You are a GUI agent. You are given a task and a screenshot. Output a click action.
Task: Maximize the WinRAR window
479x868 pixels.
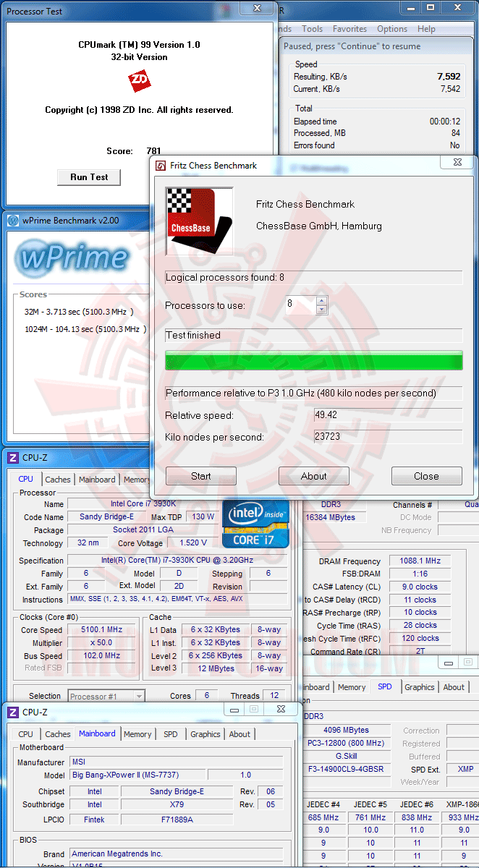tap(430, 8)
